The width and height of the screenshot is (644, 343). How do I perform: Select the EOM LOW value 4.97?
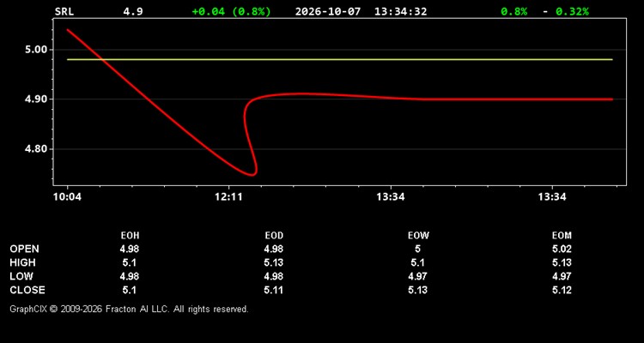(x=562, y=276)
